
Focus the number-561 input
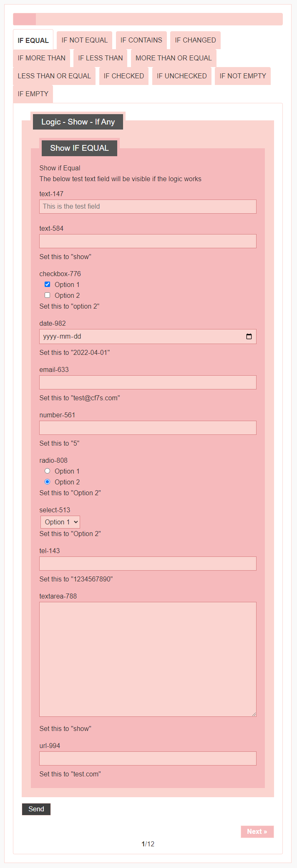point(148,428)
